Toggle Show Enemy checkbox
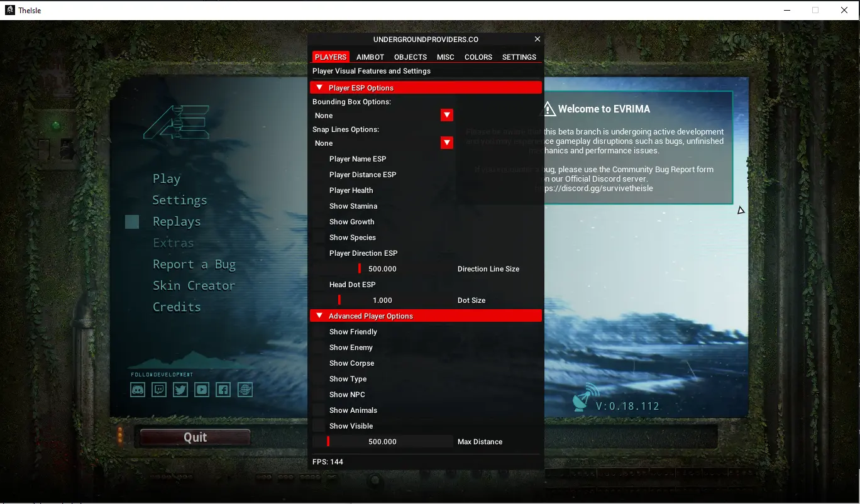Image resolution: width=860 pixels, height=504 pixels. 319,348
